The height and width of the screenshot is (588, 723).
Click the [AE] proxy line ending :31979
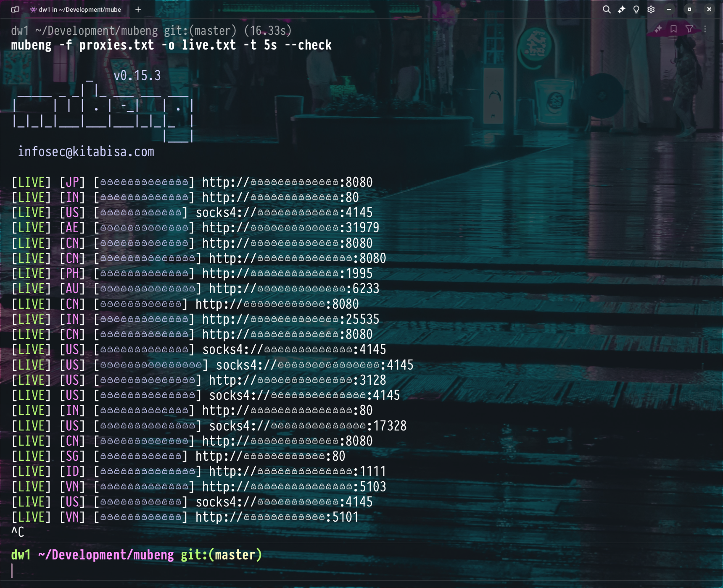195,228
